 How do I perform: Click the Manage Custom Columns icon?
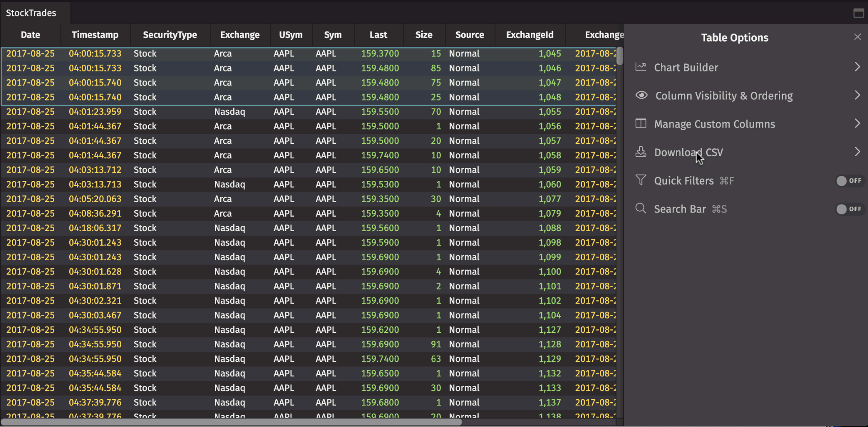[641, 124]
